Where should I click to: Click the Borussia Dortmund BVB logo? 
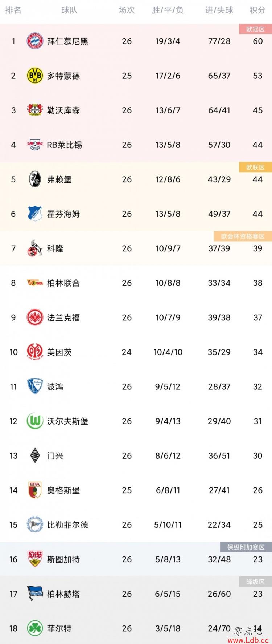tap(35, 76)
